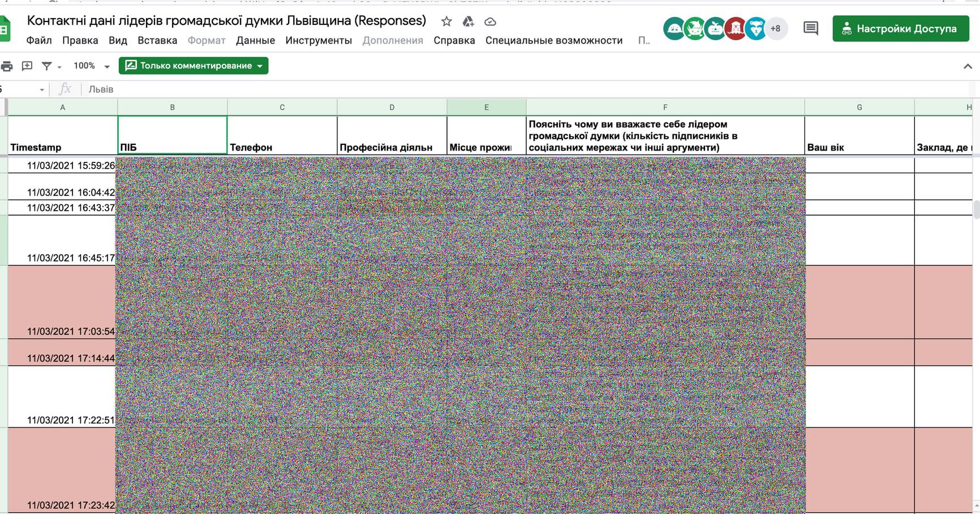Show the +8 additional collaborators

click(x=775, y=28)
